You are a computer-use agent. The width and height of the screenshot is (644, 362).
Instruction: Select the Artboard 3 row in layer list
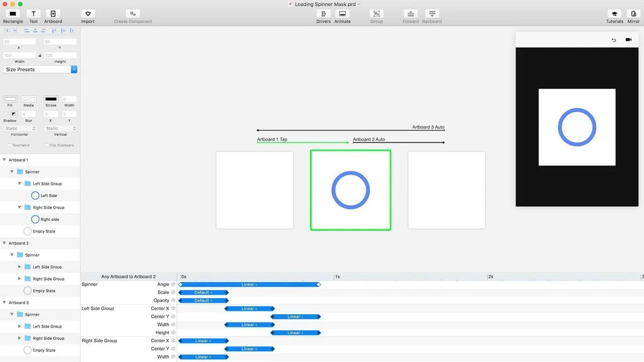pyautogui.click(x=40, y=302)
